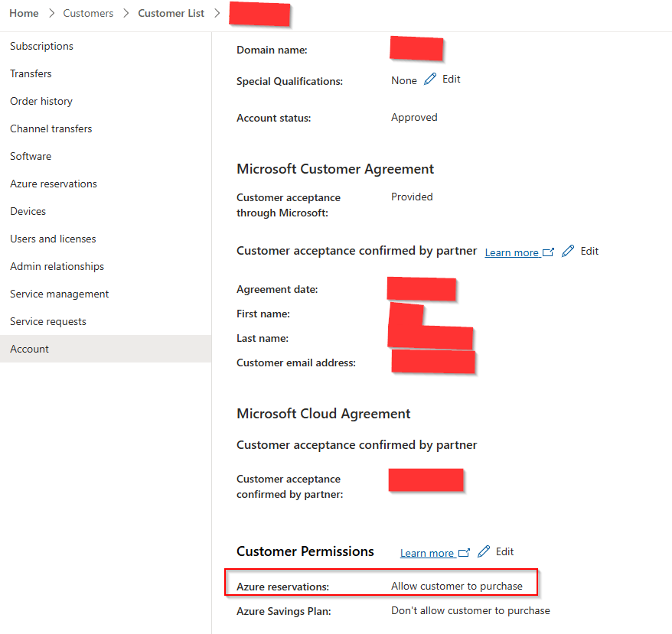
Task: Click the 'Account status:' label
Action: click(274, 119)
